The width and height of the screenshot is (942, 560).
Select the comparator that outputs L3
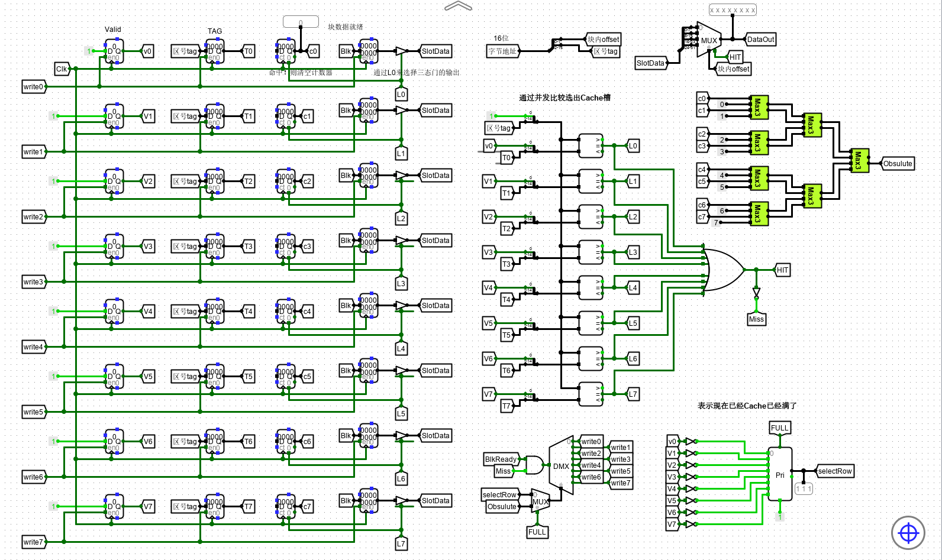(591, 252)
